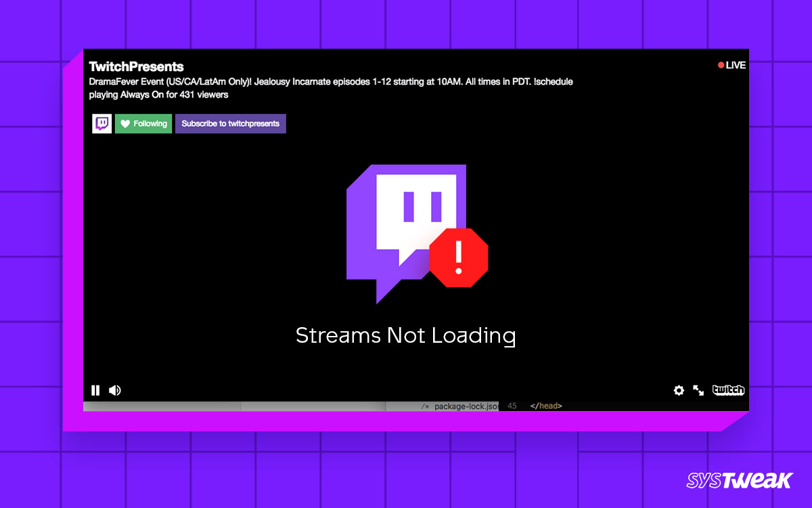Click the heart icon inside Following button

point(125,123)
